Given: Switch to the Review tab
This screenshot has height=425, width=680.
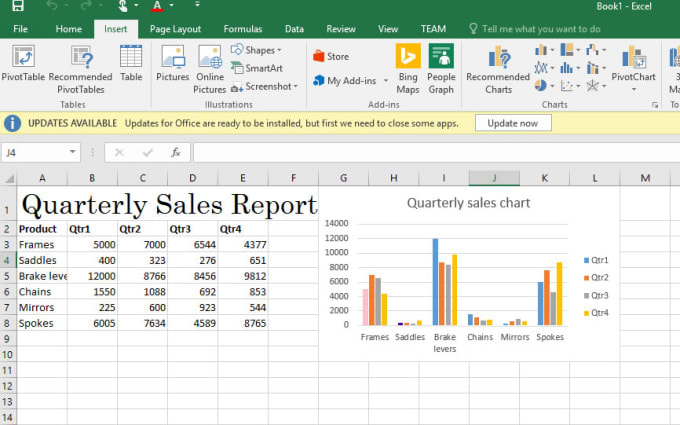Looking at the screenshot, I should click(341, 29).
